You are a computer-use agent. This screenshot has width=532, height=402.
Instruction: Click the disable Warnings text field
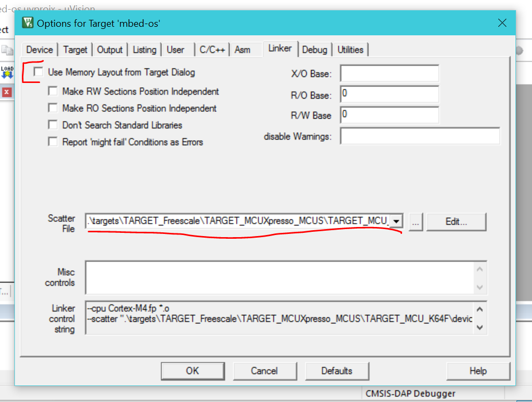tap(420, 136)
